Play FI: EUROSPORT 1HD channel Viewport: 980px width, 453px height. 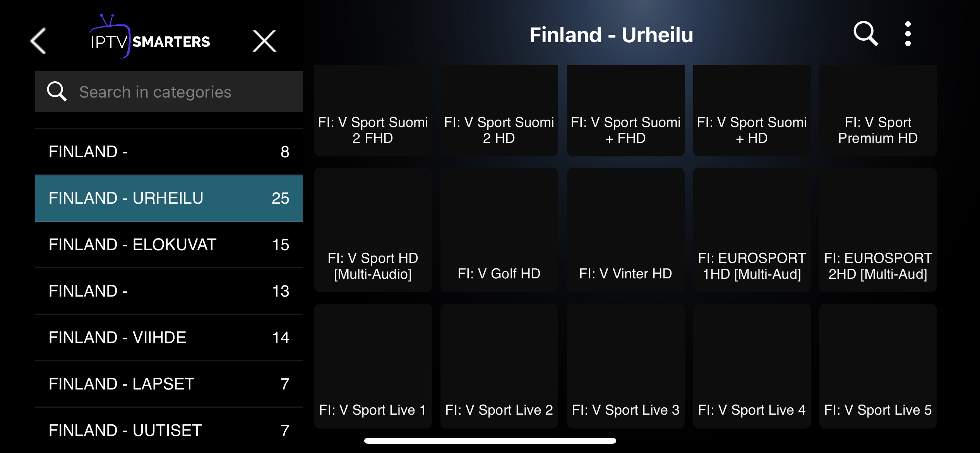[752, 230]
